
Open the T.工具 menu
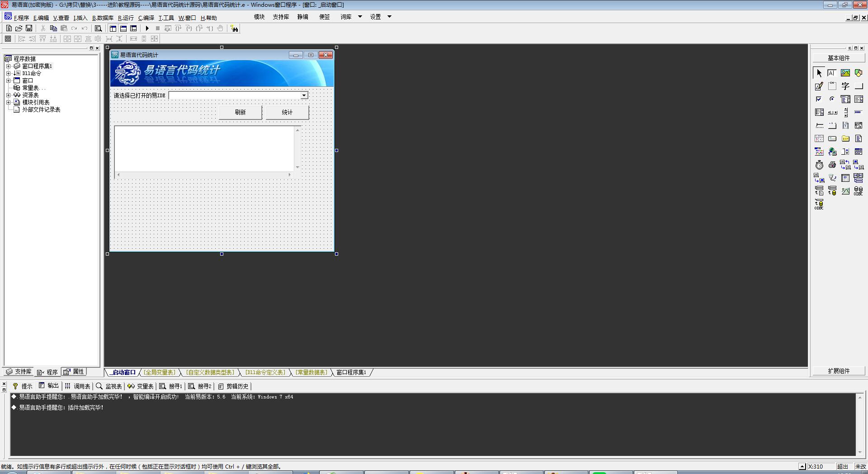click(x=166, y=18)
